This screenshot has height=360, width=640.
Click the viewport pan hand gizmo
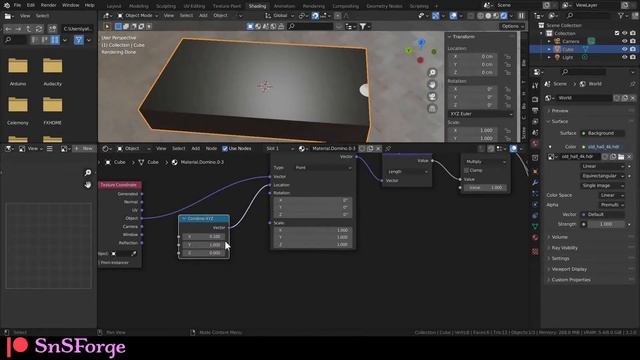point(432,84)
